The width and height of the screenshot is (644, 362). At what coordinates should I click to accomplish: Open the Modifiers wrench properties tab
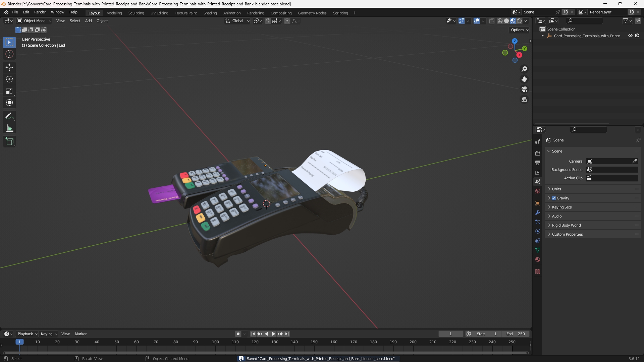538,213
